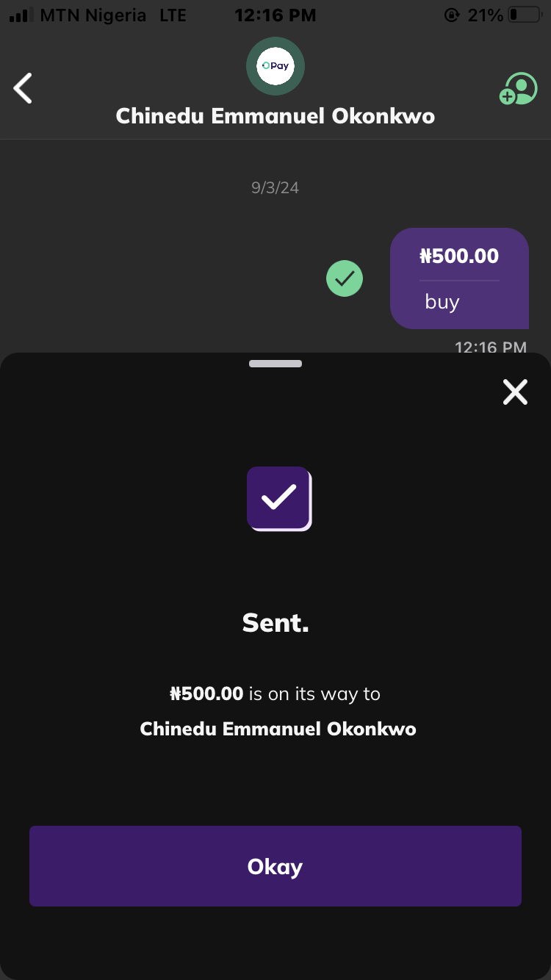Tap the ₦500.00 amount in confirmation text
The height and width of the screenshot is (980, 551).
206,693
